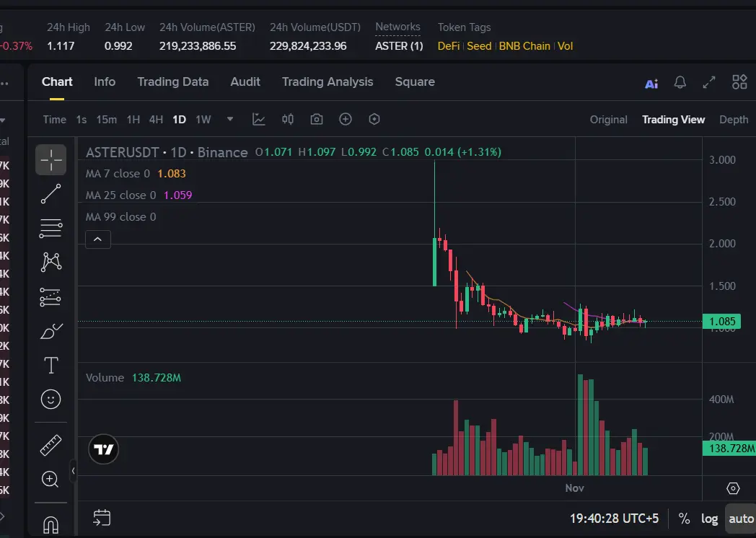Collapse the indicator legend chevron
The height and width of the screenshot is (538, 756).
pos(98,239)
